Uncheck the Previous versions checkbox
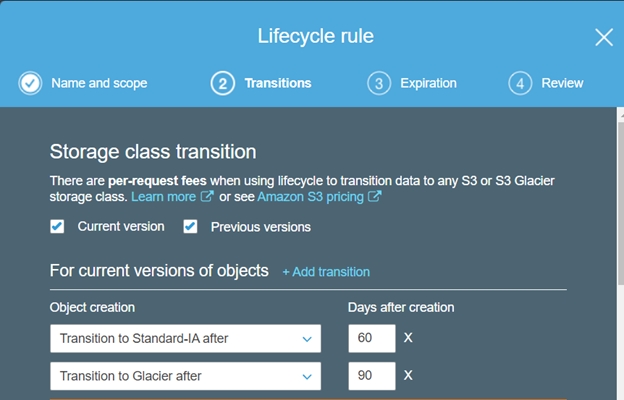This screenshot has width=624, height=400. pyautogui.click(x=190, y=227)
